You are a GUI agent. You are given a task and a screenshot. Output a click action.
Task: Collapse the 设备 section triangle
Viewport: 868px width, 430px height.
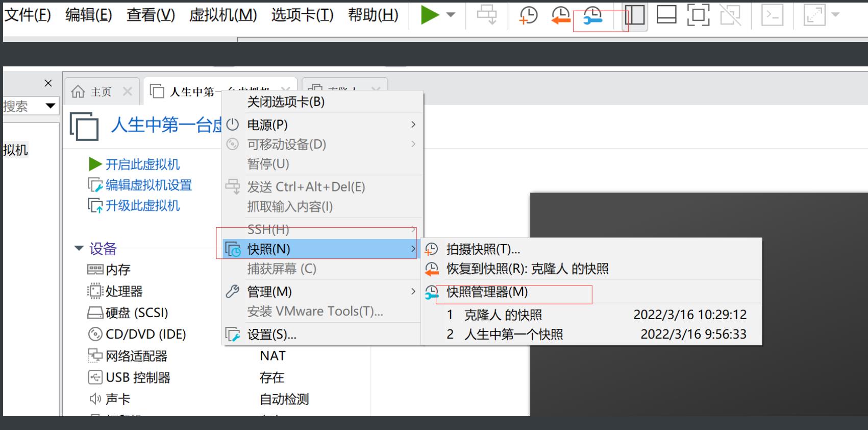point(79,248)
